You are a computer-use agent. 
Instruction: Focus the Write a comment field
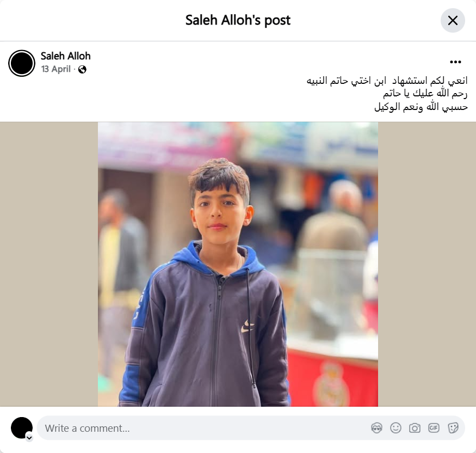point(251,428)
